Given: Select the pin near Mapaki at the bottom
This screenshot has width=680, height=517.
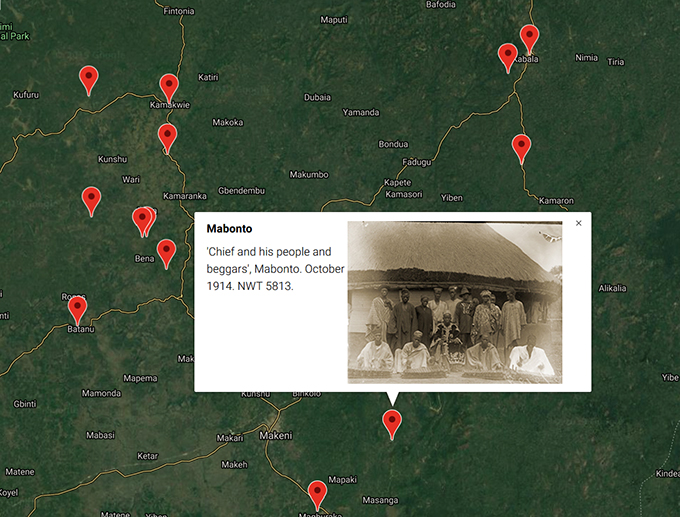Looking at the screenshot, I should click(x=317, y=494).
